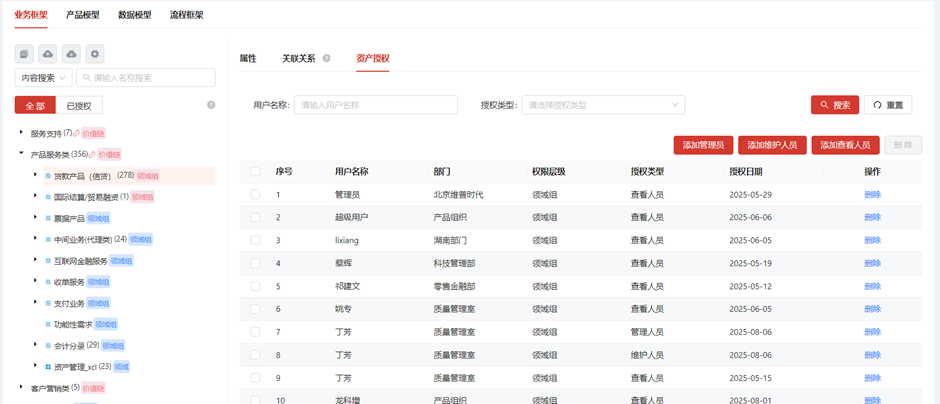The image size is (940, 404).
Task: Click the document copy icon in left toolbar
Action: [24, 54]
